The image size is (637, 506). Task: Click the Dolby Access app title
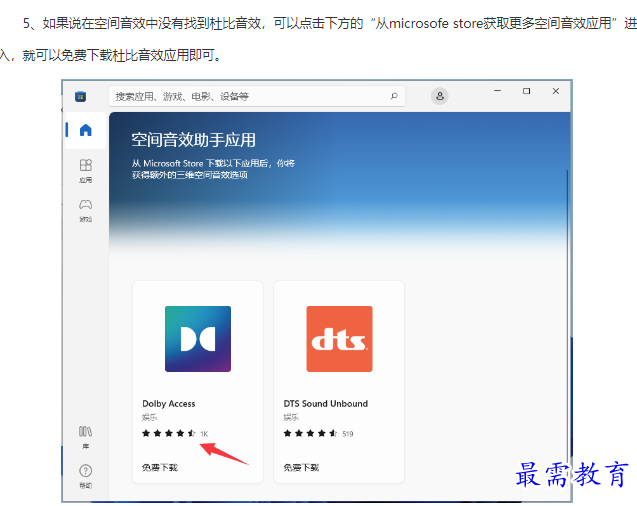click(169, 404)
